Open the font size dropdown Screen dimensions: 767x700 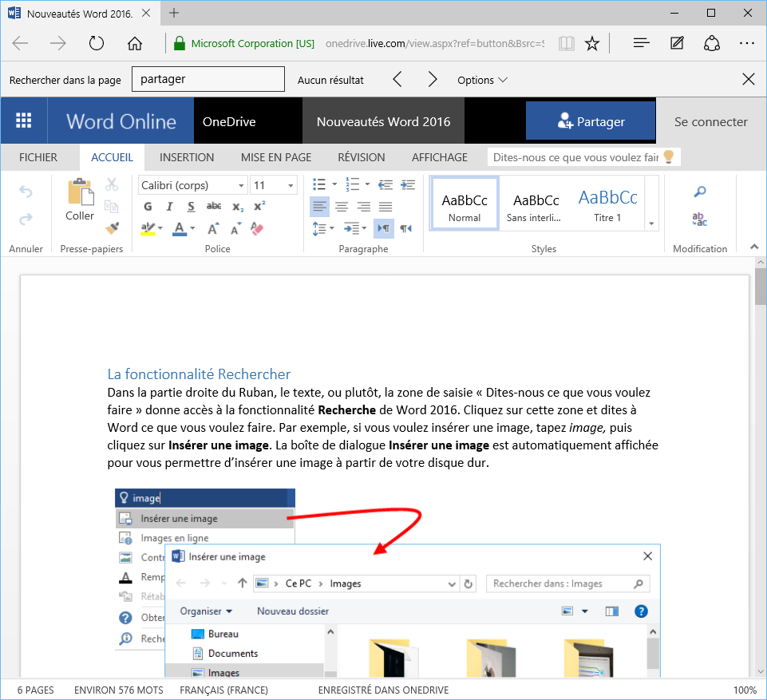[x=289, y=185]
